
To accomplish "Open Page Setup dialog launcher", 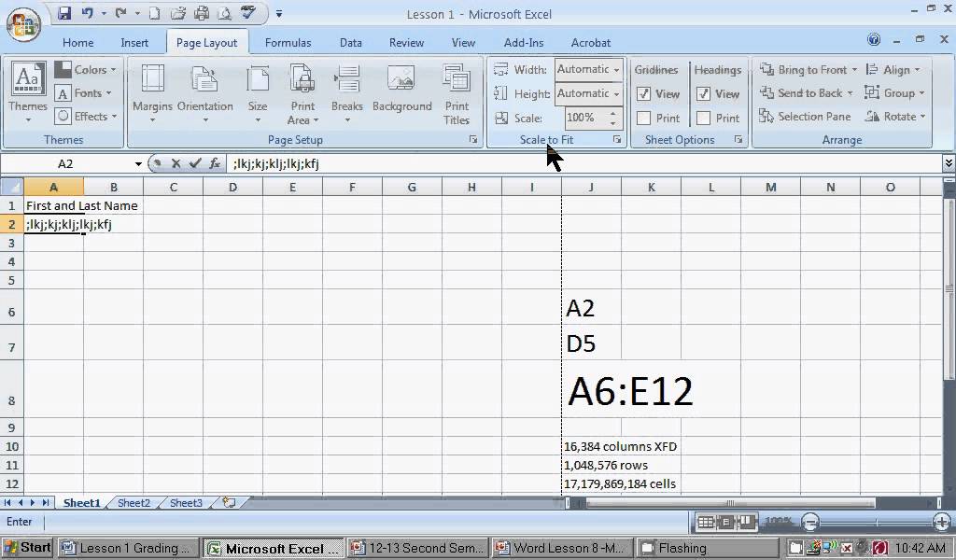I will pos(473,140).
